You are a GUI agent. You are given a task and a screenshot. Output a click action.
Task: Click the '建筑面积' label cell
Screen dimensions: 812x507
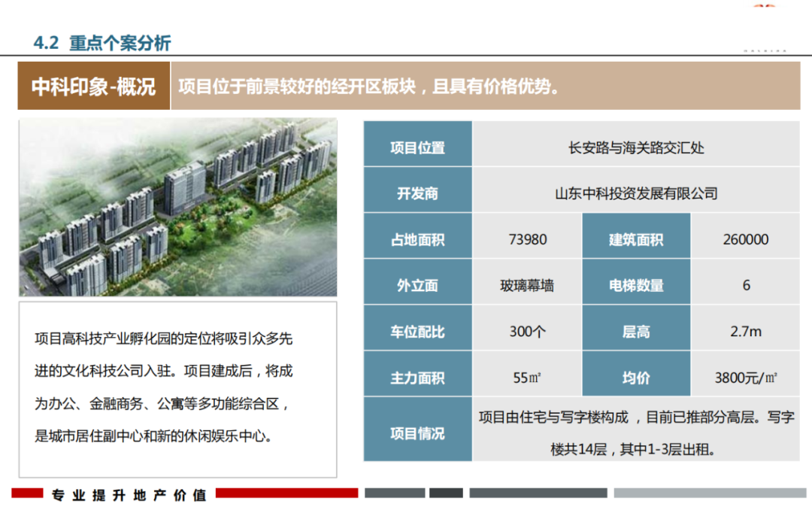pos(637,235)
